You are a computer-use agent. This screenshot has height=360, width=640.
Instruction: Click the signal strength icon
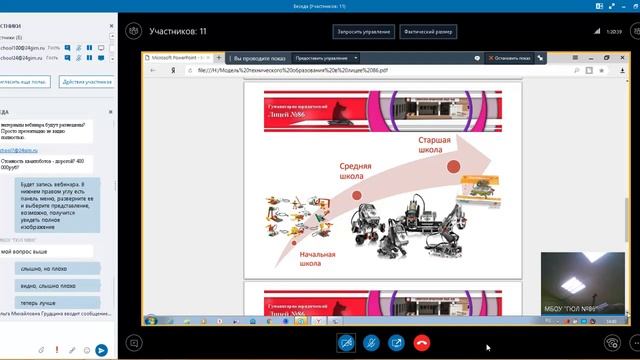597,31
